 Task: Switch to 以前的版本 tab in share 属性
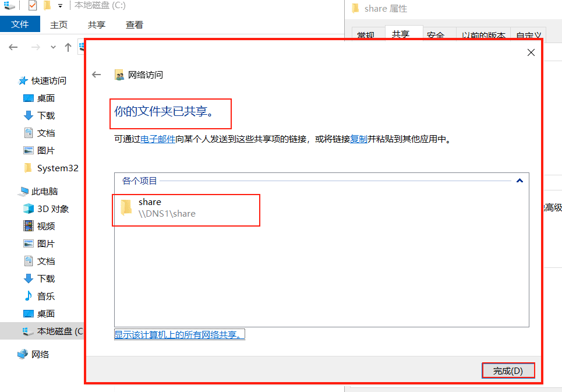[x=483, y=35]
